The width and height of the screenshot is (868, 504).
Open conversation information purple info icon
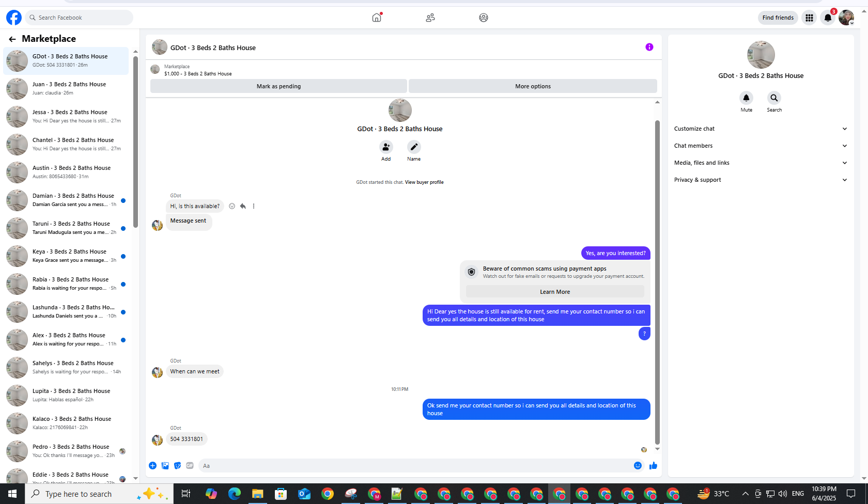649,47
